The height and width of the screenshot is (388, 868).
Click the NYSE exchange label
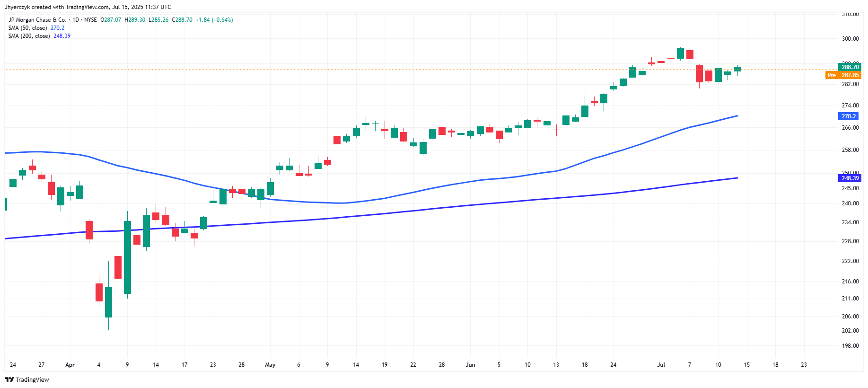[90, 20]
